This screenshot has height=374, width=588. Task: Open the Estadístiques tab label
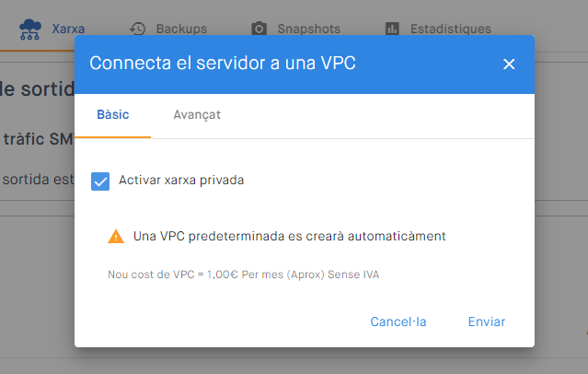pos(451,29)
